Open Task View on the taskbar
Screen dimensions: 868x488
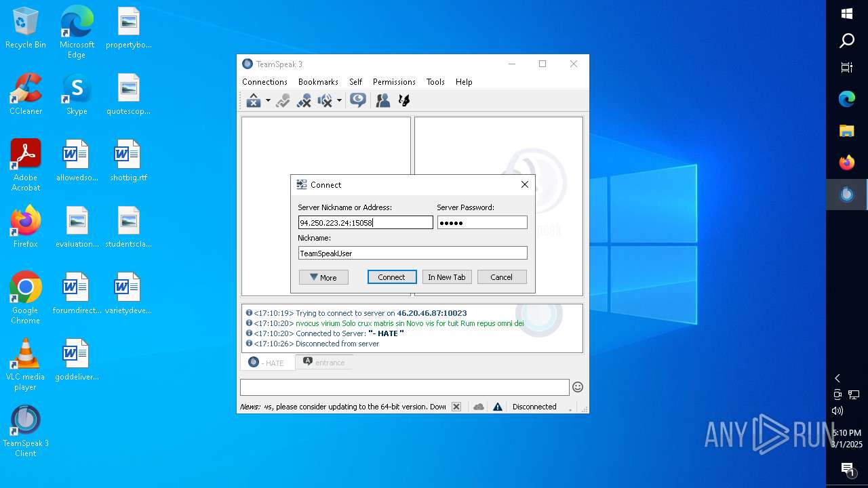pyautogui.click(x=847, y=67)
